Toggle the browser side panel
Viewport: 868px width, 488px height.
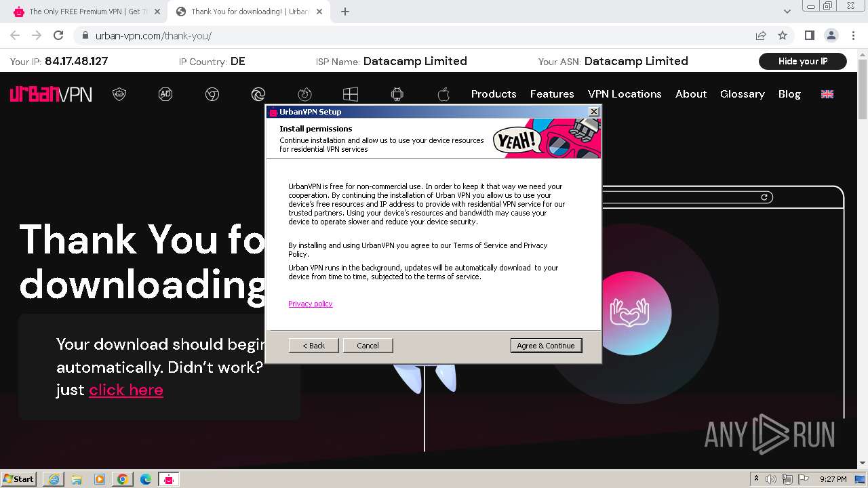[x=809, y=35]
